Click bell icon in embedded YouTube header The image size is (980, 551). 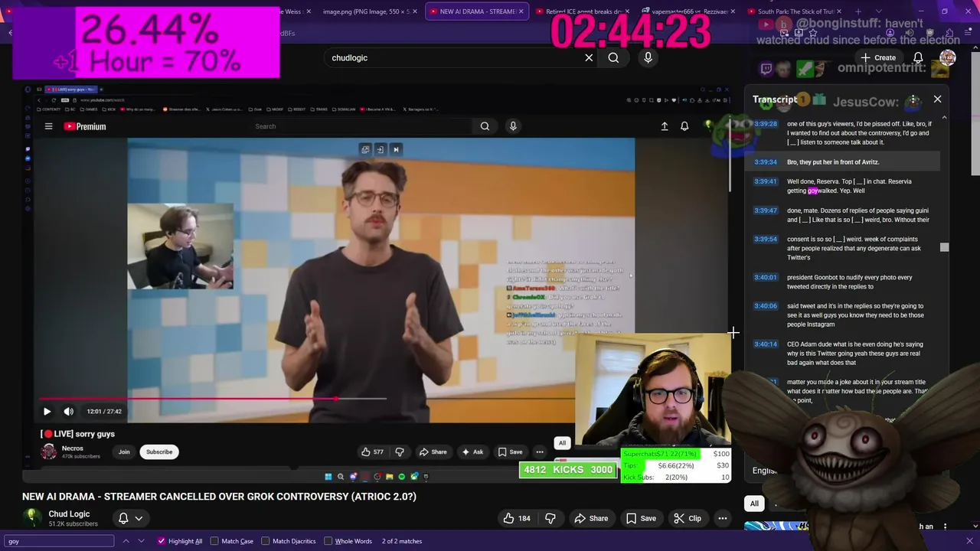pyautogui.click(x=684, y=126)
